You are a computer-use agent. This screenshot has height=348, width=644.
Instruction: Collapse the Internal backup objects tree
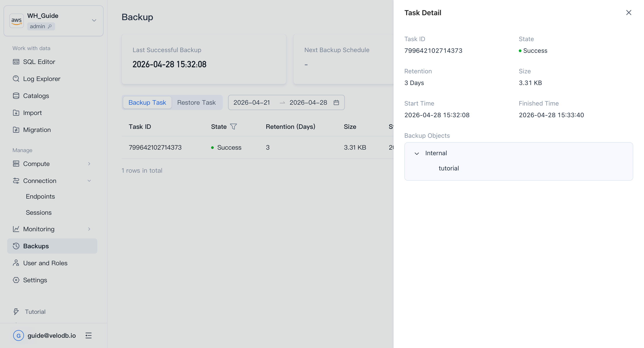(417, 153)
